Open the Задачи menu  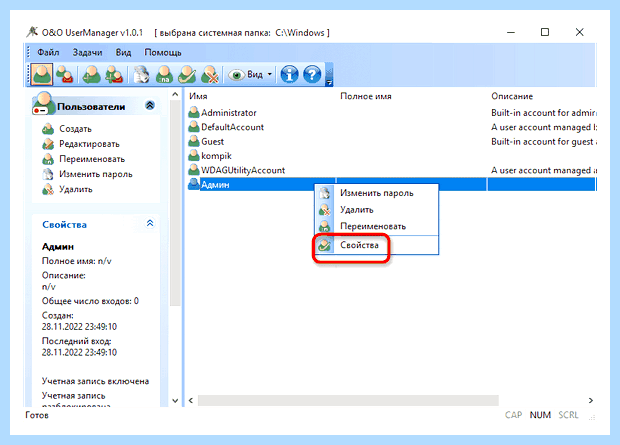pyautogui.click(x=87, y=53)
